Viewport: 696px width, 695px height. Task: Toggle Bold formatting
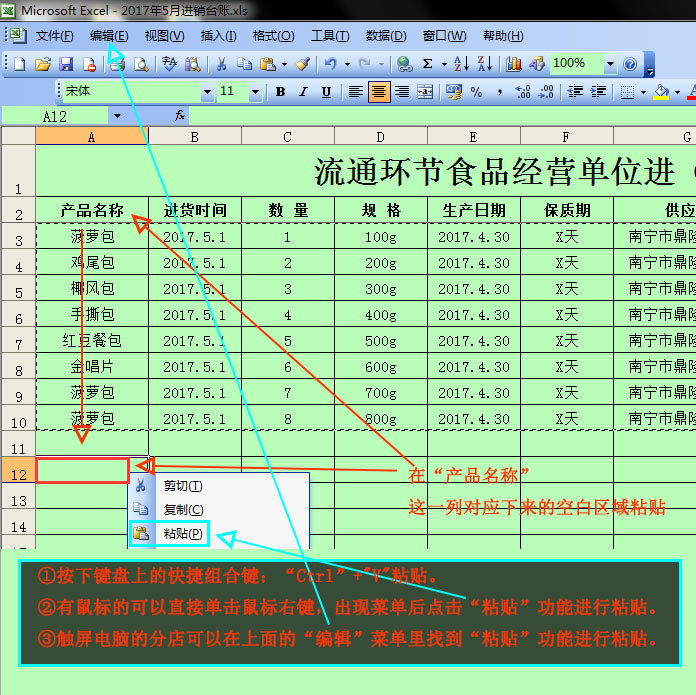pyautogui.click(x=280, y=92)
